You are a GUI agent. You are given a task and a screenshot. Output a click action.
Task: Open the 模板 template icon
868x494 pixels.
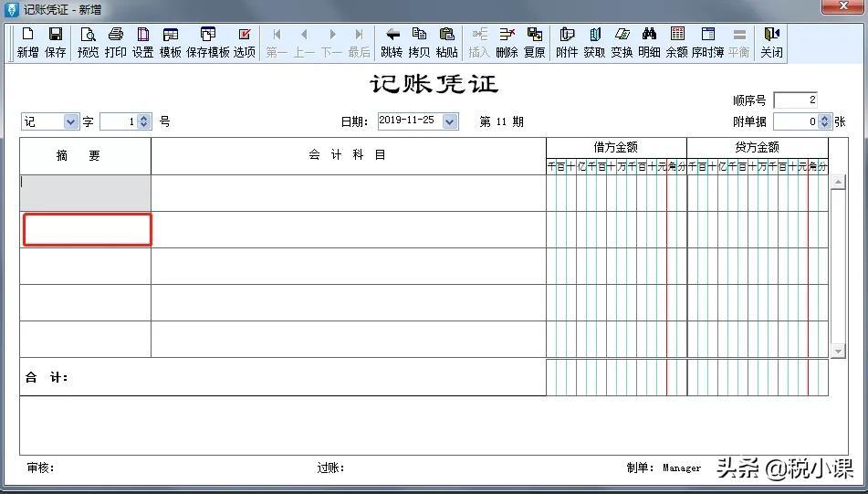171,42
